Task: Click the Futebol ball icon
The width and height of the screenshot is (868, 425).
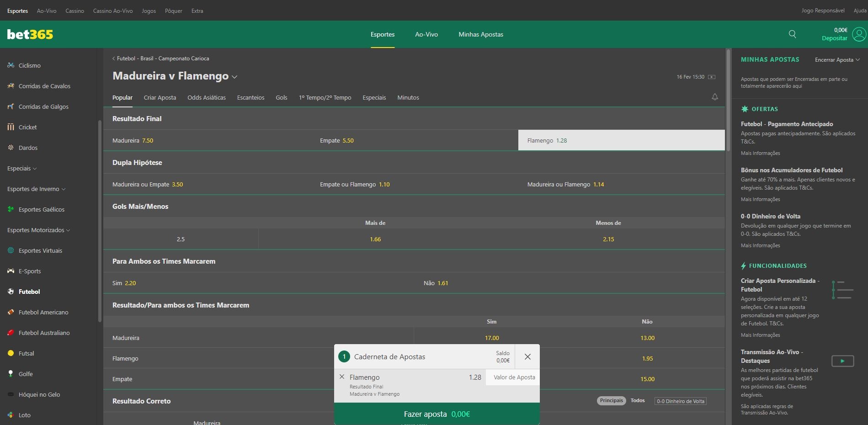Action: (x=11, y=292)
